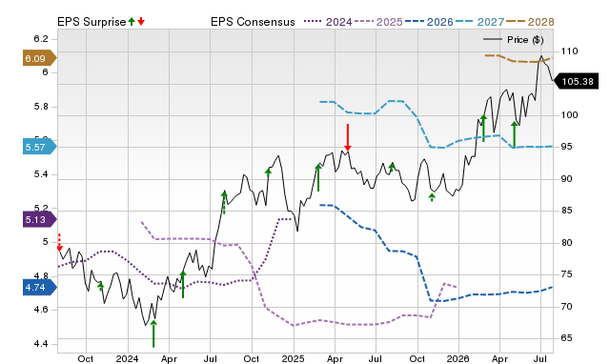The image size is (610, 364).
Task: Click the tall green arrow at the price low near 4.4
Action: click(x=153, y=334)
